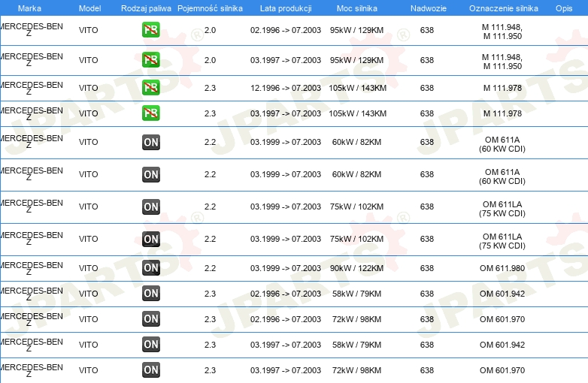This screenshot has width=588, height=383.
Task: Click the Marka column header
Action: click(x=29, y=8)
